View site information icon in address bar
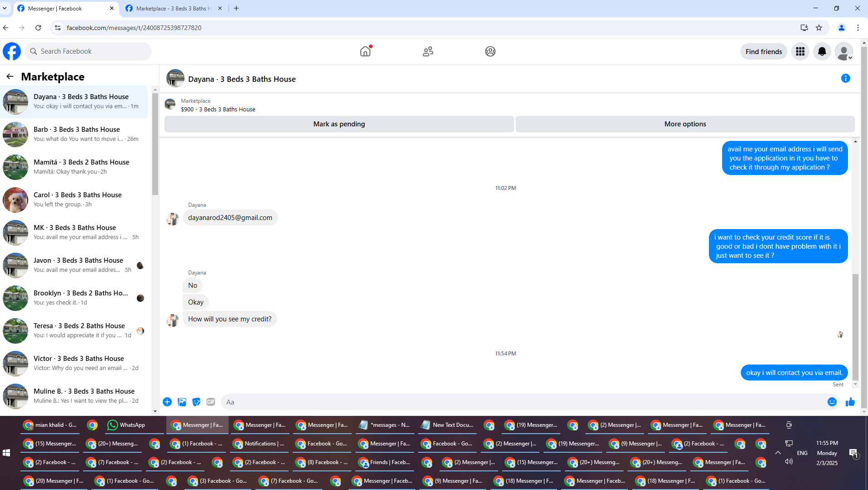 [57, 28]
